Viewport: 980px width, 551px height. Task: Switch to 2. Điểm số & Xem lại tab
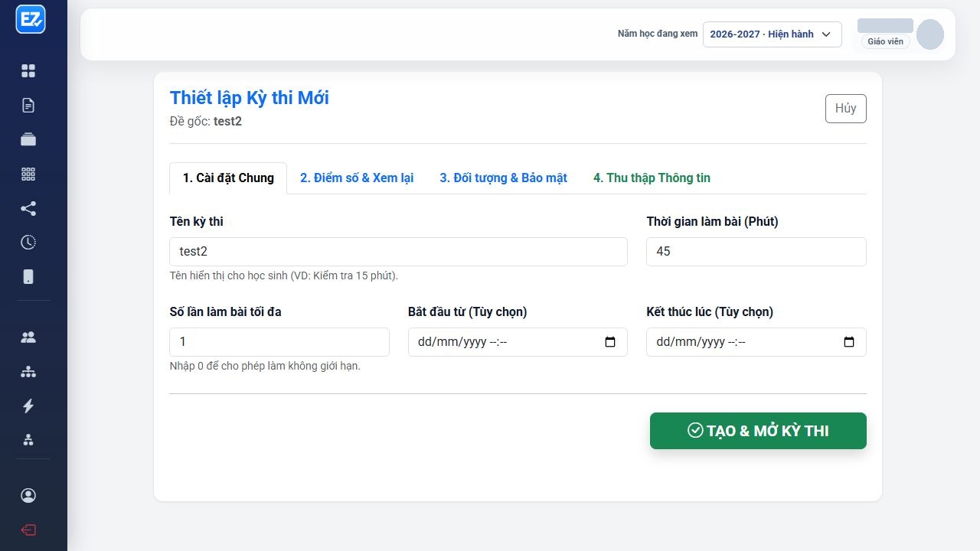(x=357, y=178)
